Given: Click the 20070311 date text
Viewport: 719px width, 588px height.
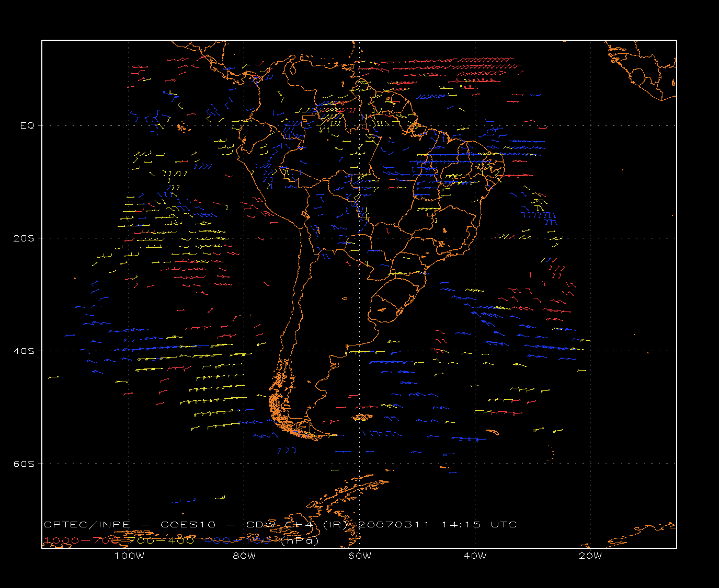Looking at the screenshot, I should pos(394,524).
